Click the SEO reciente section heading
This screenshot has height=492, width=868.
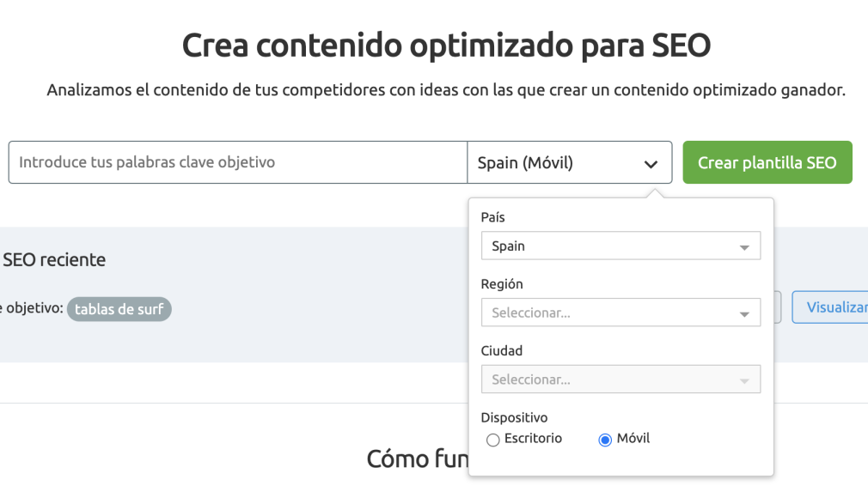point(53,260)
